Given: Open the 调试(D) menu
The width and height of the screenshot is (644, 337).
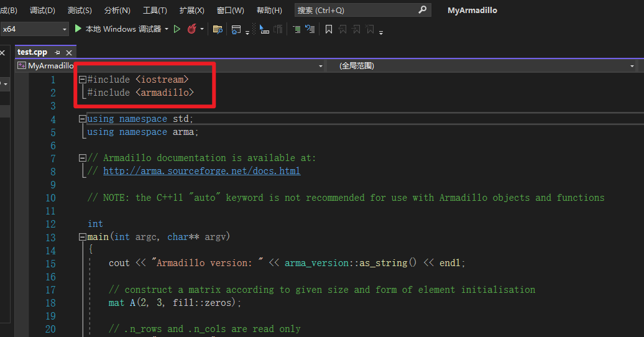Looking at the screenshot, I should tap(42, 11).
